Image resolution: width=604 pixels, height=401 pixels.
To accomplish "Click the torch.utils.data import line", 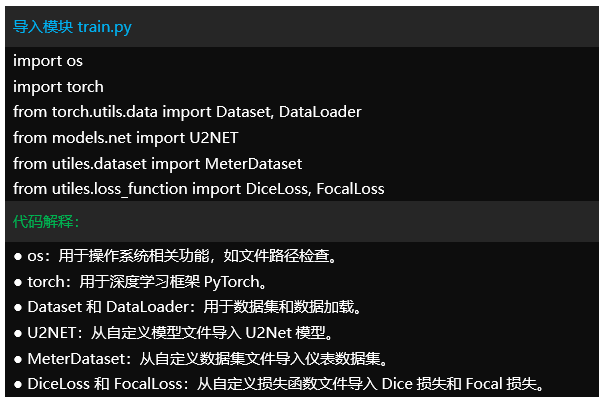I will pos(187,112).
